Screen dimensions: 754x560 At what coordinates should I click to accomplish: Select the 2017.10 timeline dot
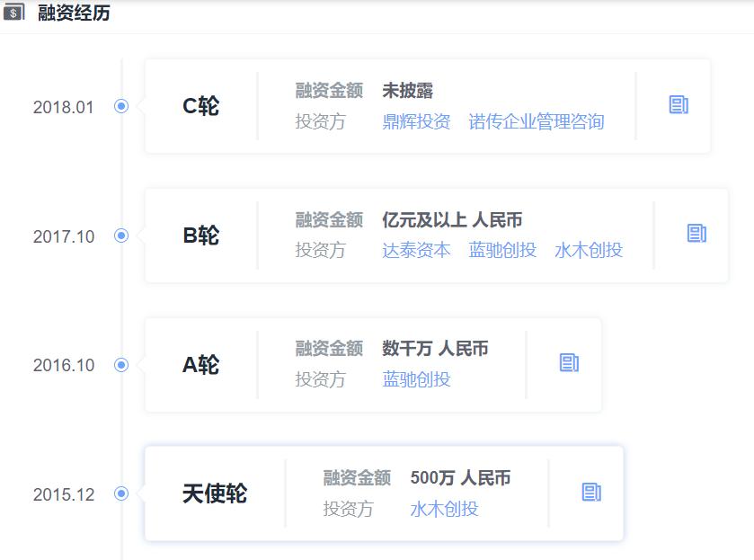point(121,236)
